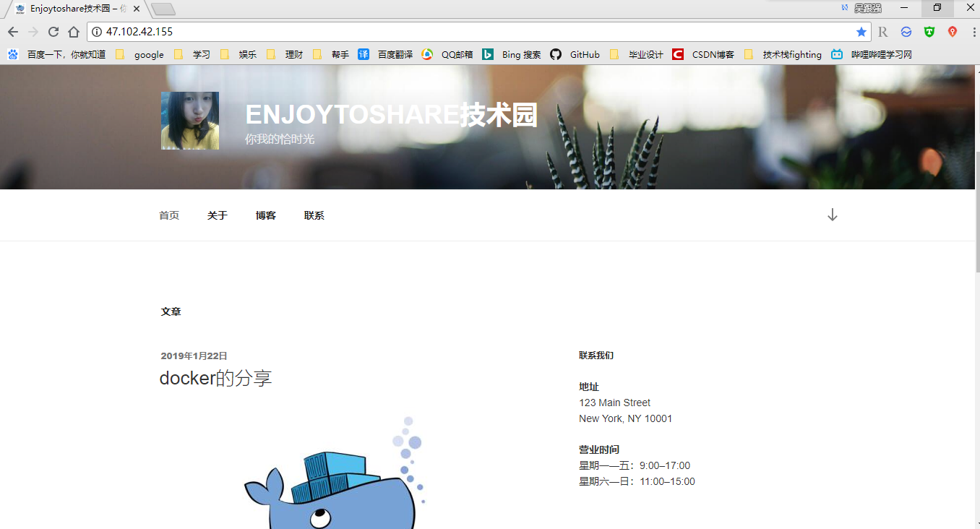Open GitHub from the bookmarks bar
Image resolution: width=980 pixels, height=529 pixels.
[583, 54]
